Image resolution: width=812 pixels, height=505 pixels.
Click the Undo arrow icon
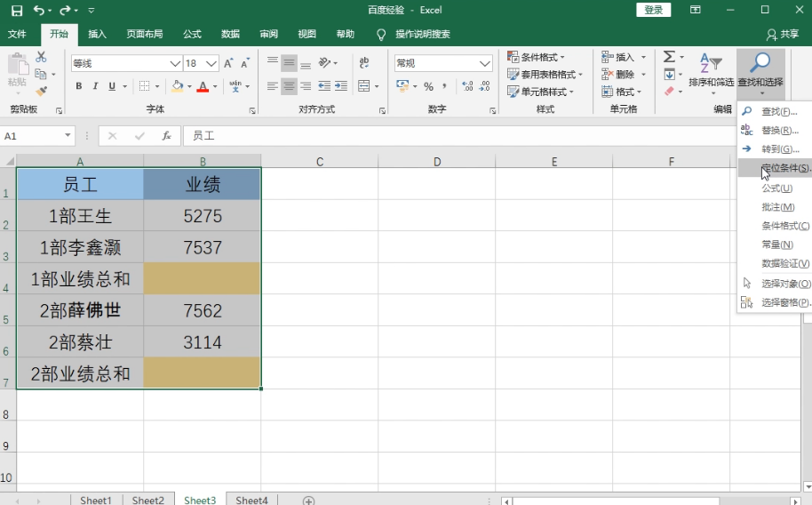click(x=39, y=10)
